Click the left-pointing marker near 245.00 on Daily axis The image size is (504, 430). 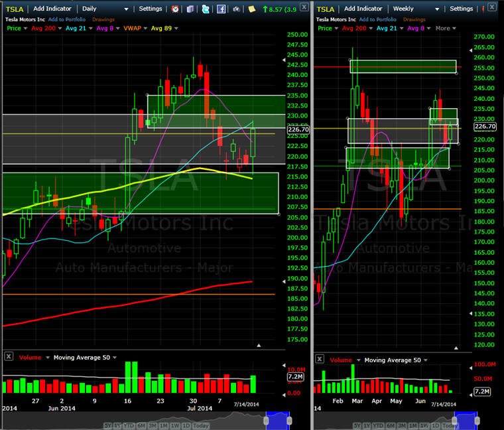[284, 60]
